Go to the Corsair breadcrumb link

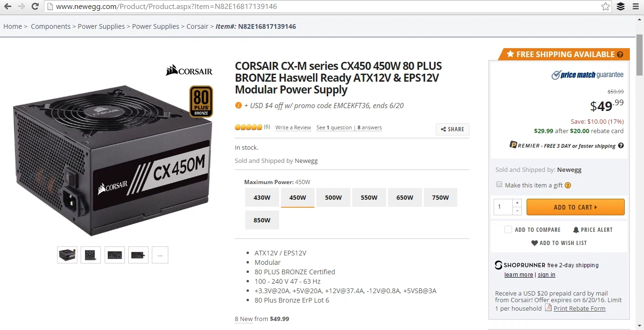[197, 26]
